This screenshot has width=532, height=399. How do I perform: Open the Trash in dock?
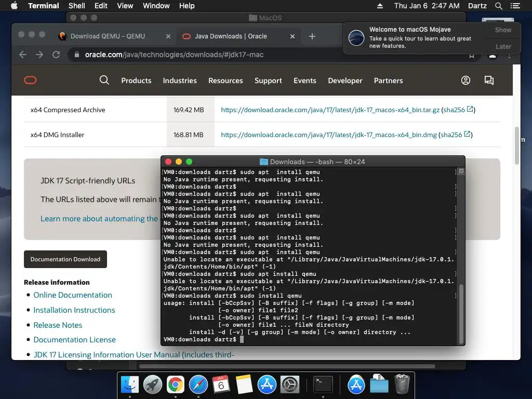pos(402,385)
